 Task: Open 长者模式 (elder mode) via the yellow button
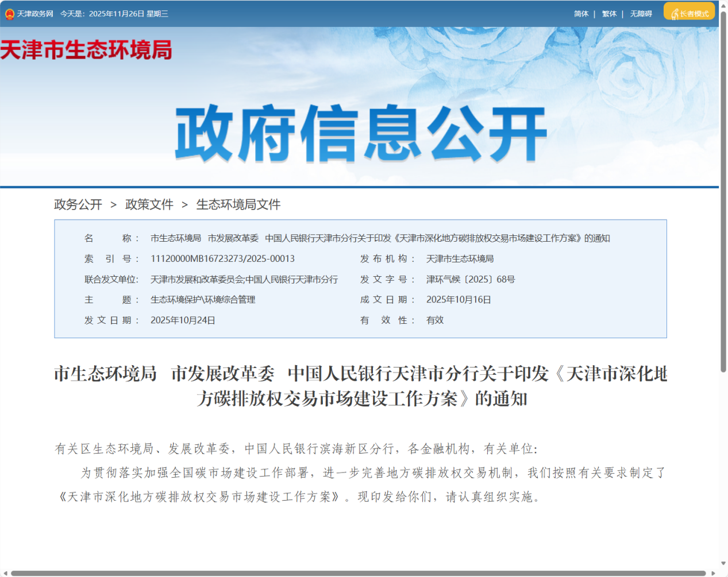pyautogui.click(x=688, y=11)
